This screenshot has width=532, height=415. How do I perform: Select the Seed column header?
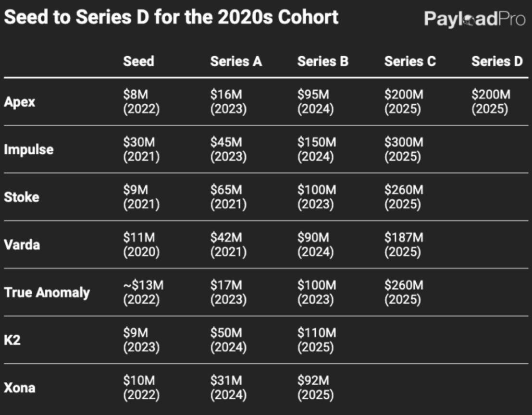pyautogui.click(x=138, y=61)
